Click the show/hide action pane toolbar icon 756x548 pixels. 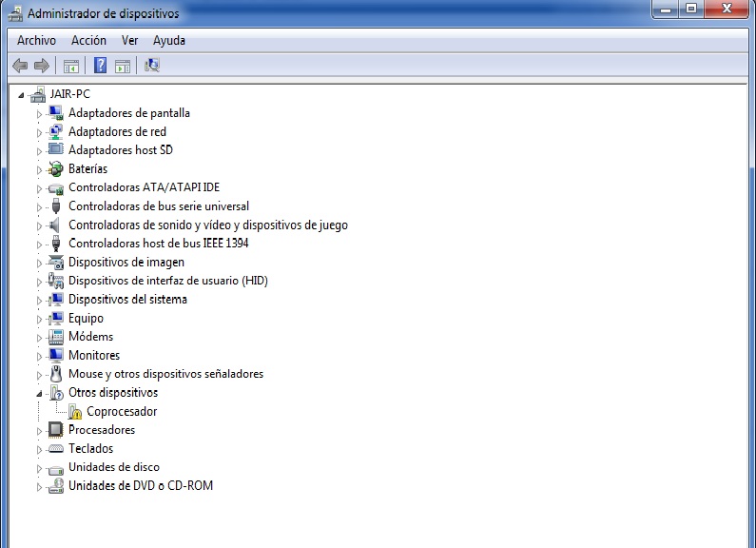[123, 66]
